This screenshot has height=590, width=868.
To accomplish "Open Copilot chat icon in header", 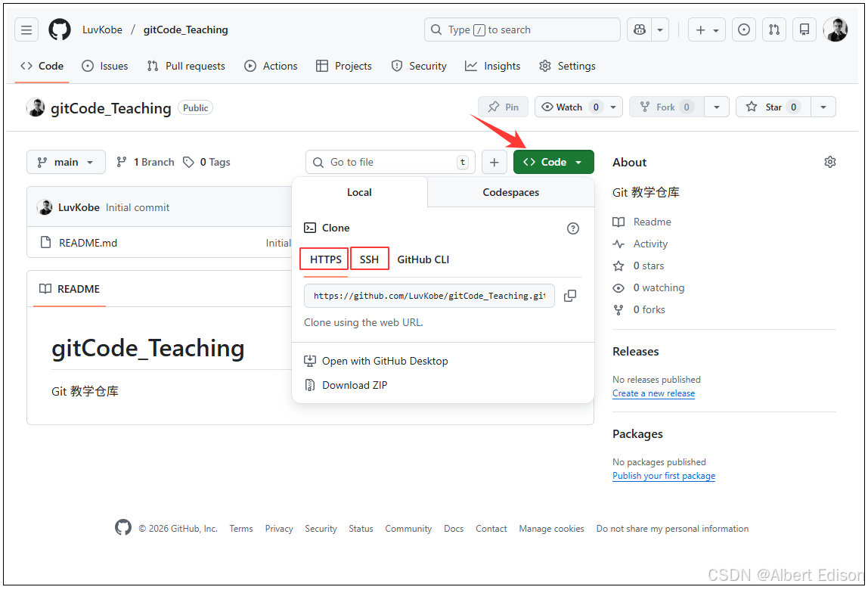I will pyautogui.click(x=640, y=30).
